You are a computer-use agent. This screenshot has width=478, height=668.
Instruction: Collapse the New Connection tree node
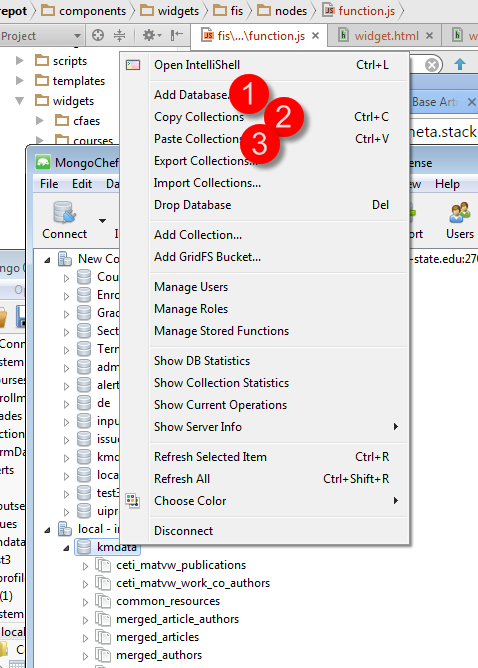47,259
